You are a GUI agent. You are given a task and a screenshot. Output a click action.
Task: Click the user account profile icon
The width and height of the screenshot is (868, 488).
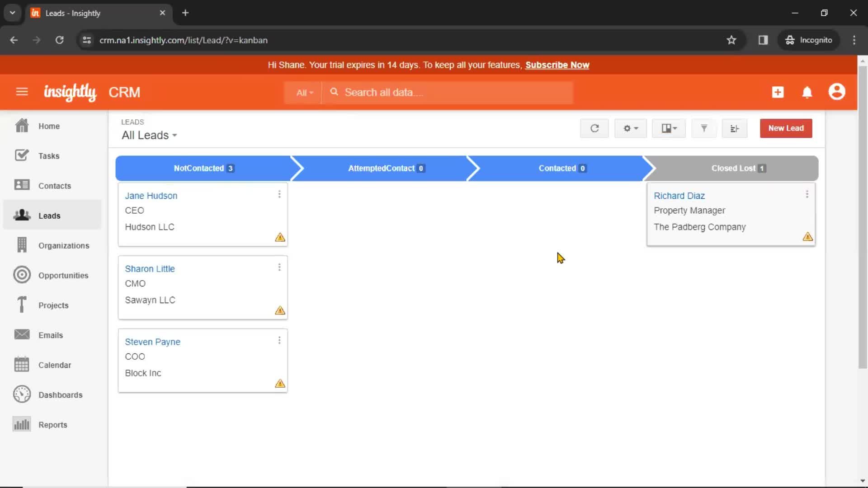(x=836, y=92)
